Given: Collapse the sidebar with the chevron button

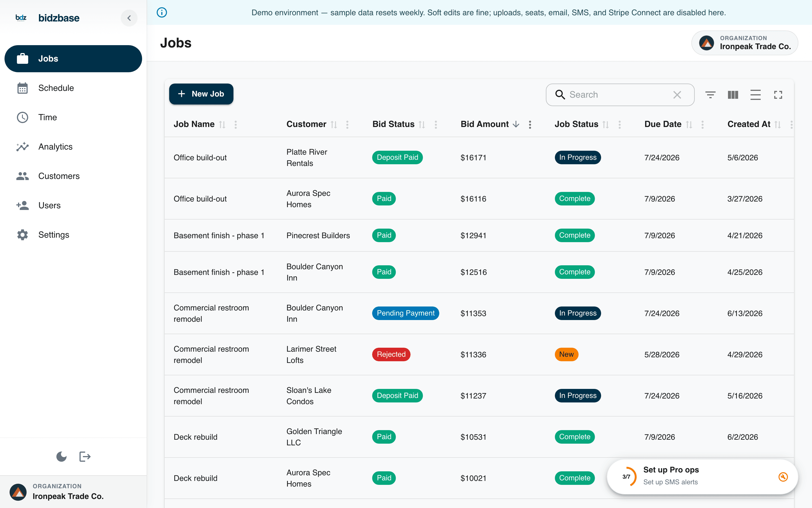Looking at the screenshot, I should click(129, 18).
